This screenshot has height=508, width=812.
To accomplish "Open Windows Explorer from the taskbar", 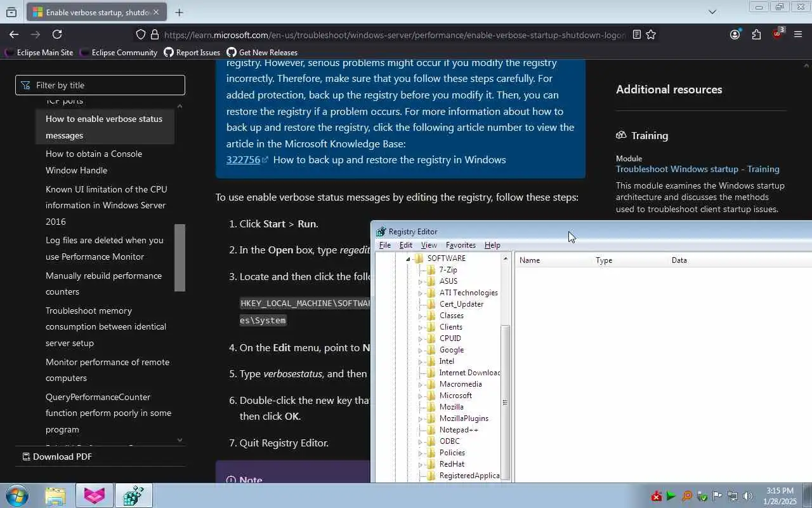I will pyautogui.click(x=55, y=496).
